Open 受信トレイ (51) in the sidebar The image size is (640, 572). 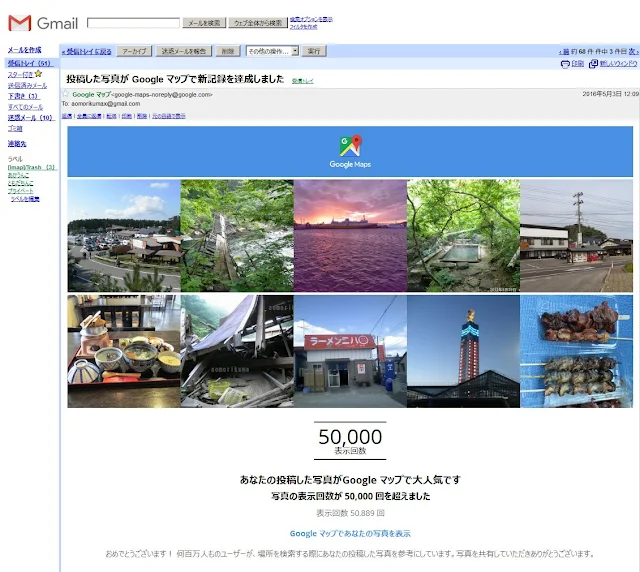click(30, 63)
